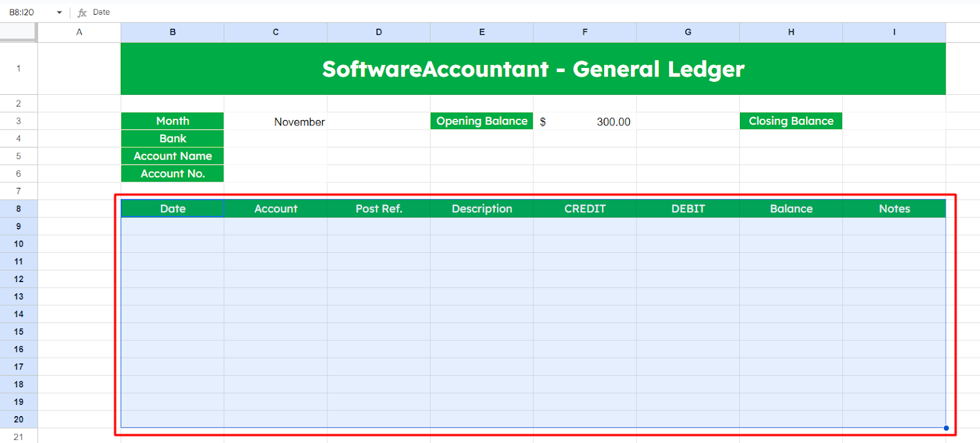Select column A header

click(79, 32)
